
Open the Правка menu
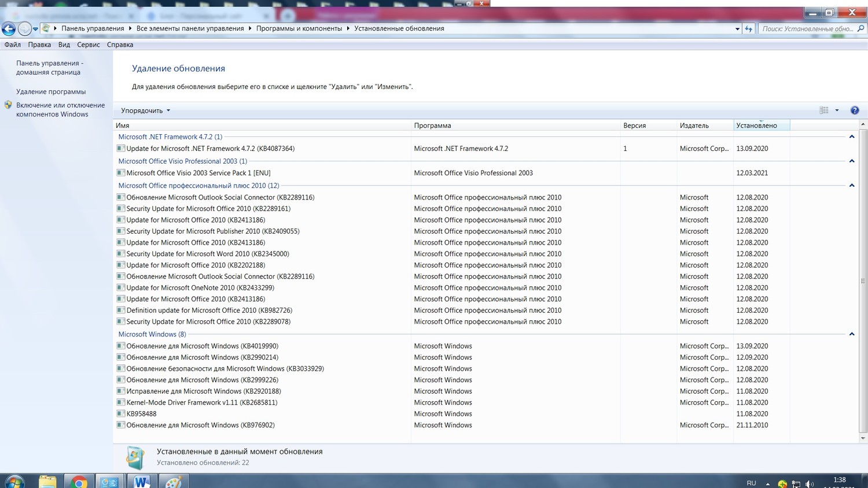click(x=39, y=45)
